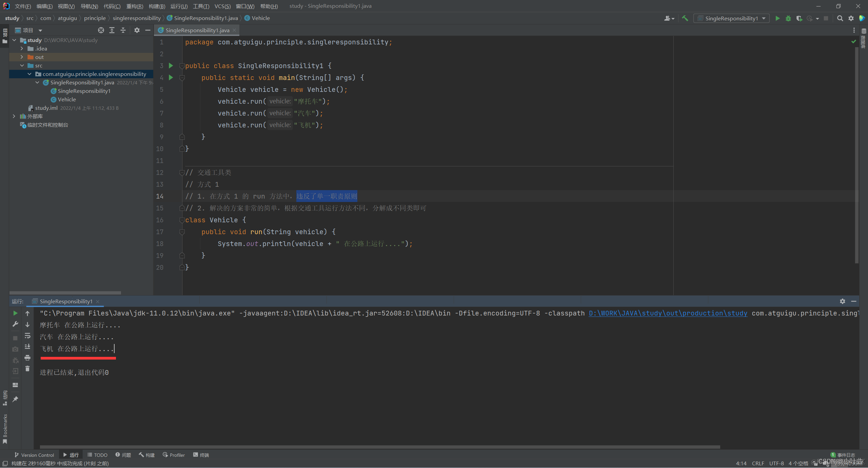The width and height of the screenshot is (868, 468).
Task: Click the Build hammer icon
Action: 685,18
